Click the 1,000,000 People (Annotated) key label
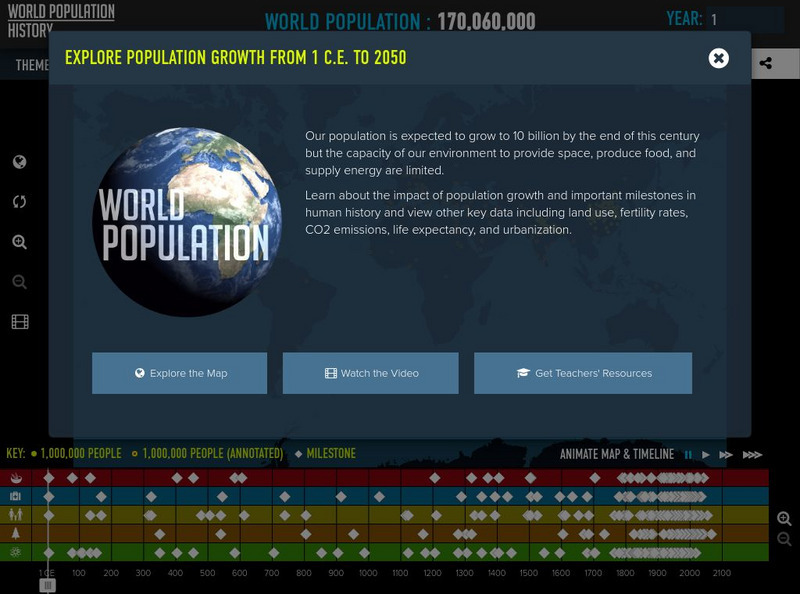Image resolution: width=800 pixels, height=594 pixels. point(212,453)
